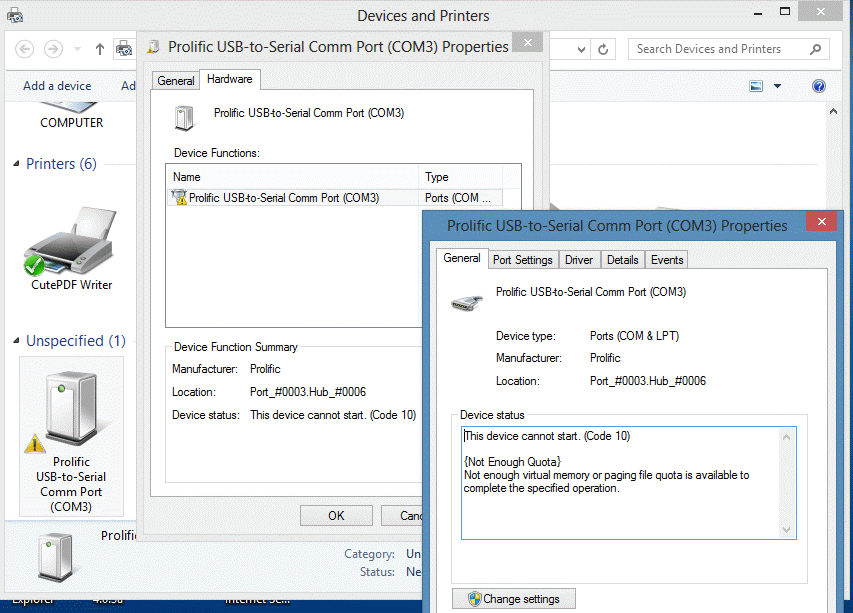Open the Help icon

[x=819, y=86]
